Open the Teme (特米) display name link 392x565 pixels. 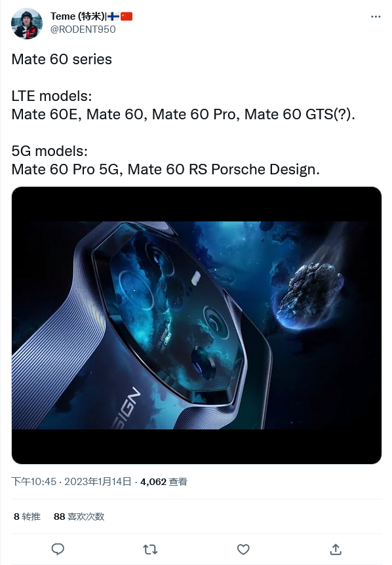pyautogui.click(x=77, y=16)
